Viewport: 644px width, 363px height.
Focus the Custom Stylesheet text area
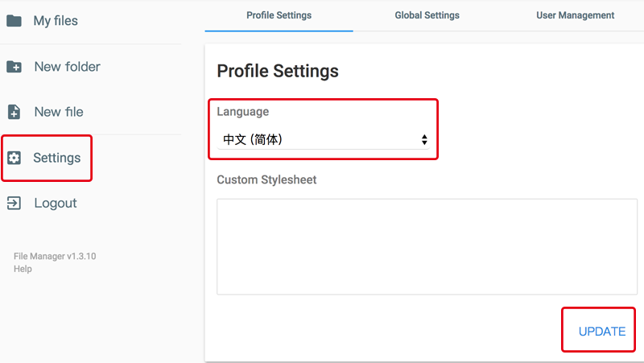pos(427,246)
